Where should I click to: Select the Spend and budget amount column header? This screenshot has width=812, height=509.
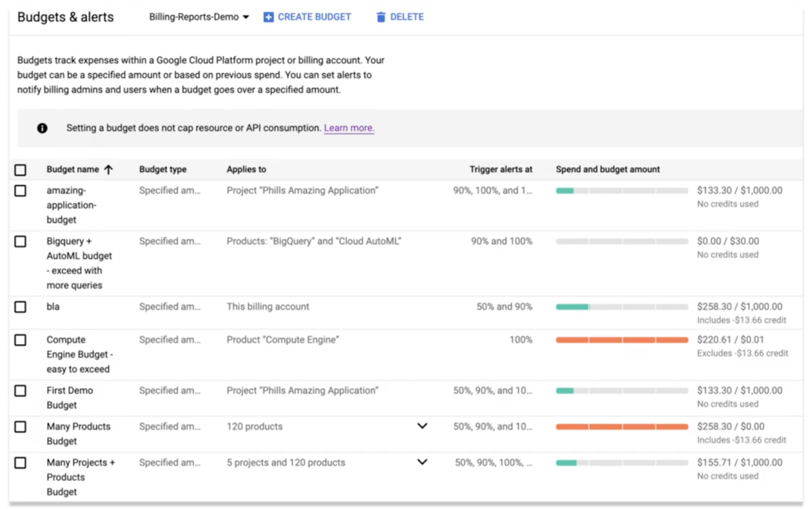pyautogui.click(x=607, y=169)
